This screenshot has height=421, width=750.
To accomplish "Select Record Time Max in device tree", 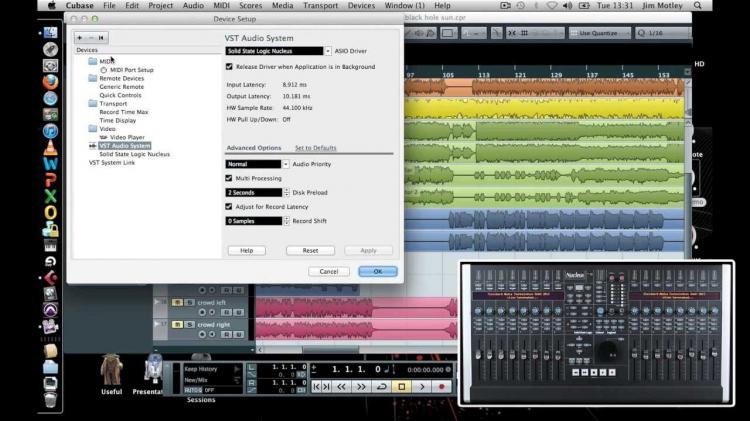I will 124,112.
